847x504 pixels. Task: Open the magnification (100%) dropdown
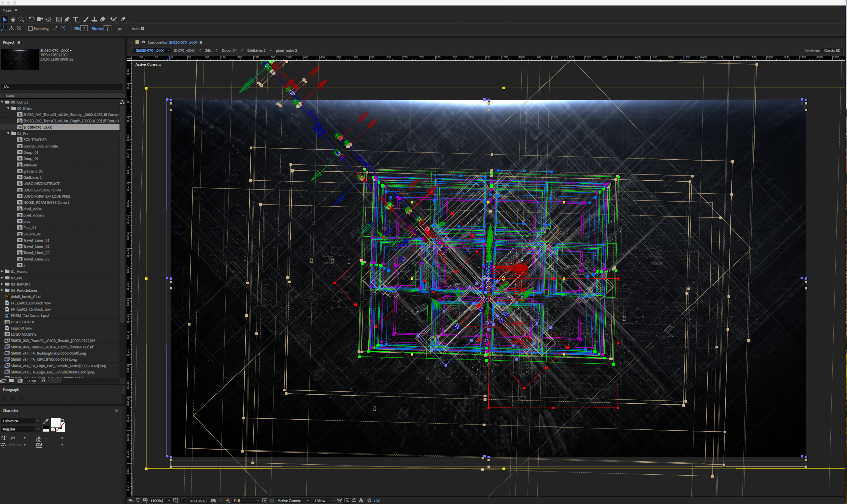(161, 501)
